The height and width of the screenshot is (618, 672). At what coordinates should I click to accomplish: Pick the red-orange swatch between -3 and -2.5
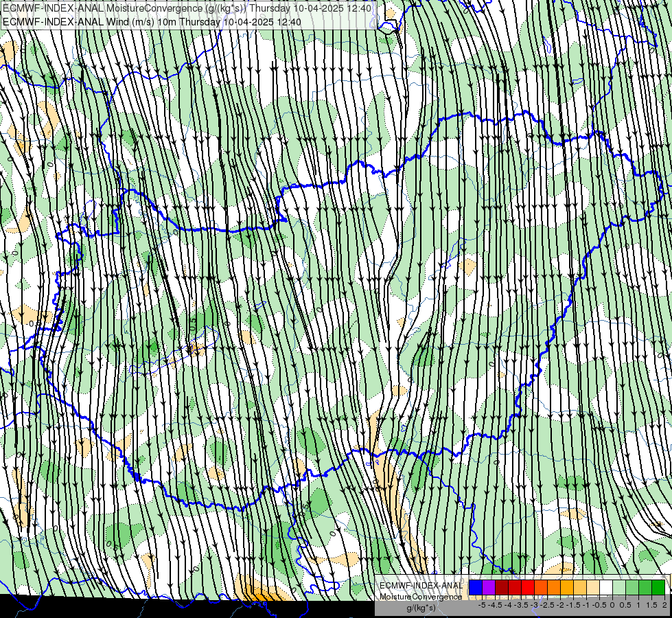541,588
